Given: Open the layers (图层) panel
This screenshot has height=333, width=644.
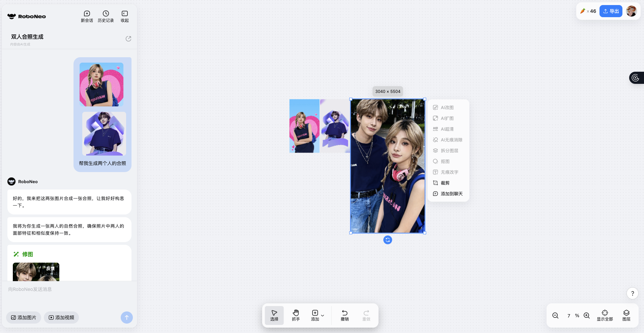Looking at the screenshot, I should pos(626,315).
